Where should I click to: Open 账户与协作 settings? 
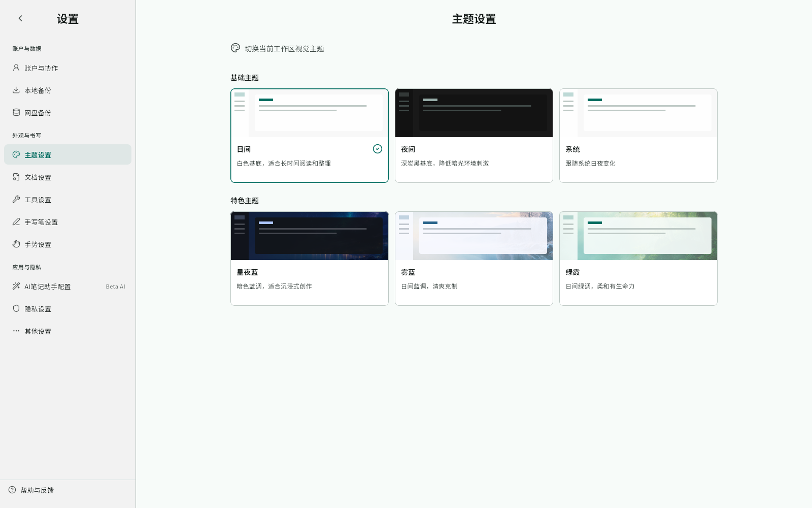point(67,68)
